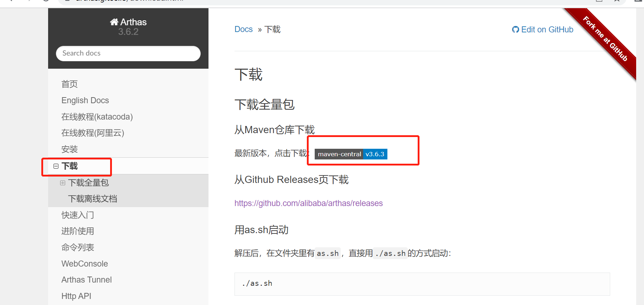Click the Fork me at GitHub ribbon

(605, 39)
